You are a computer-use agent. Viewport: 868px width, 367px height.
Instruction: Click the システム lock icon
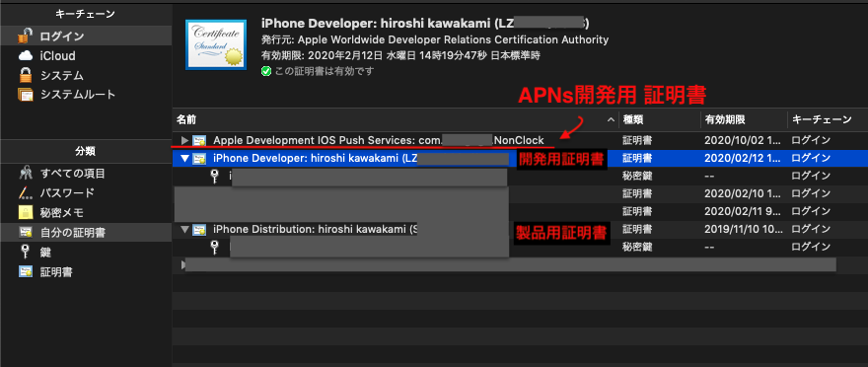(26, 75)
